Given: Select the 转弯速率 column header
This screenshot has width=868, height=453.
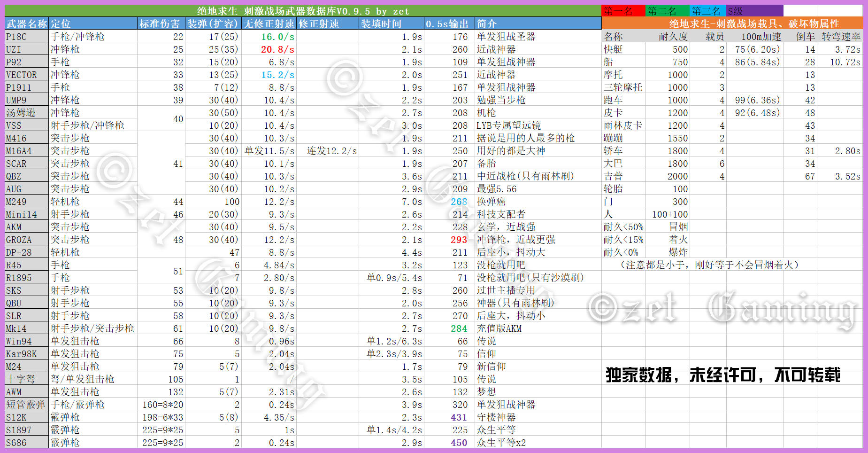Looking at the screenshot, I should (x=840, y=37).
